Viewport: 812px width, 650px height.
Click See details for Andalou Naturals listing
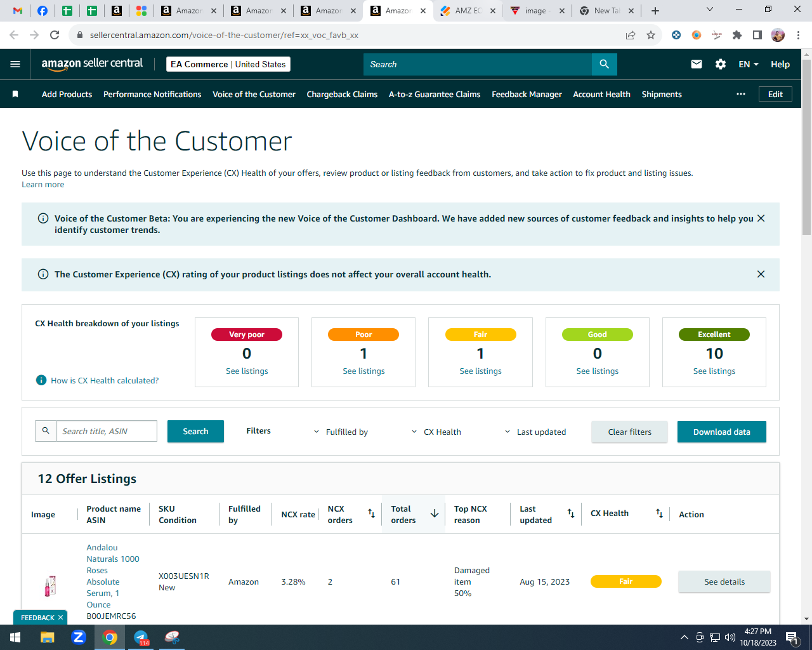point(724,581)
